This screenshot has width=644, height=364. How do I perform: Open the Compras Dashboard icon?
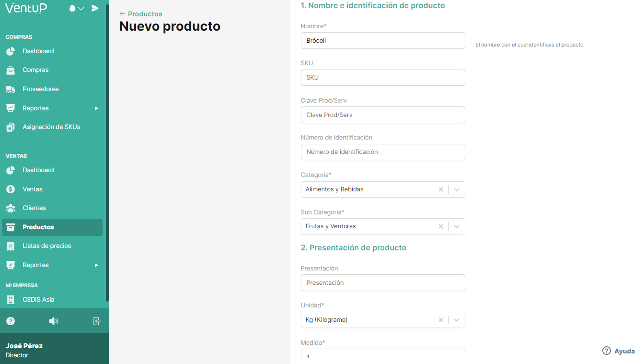(x=11, y=51)
